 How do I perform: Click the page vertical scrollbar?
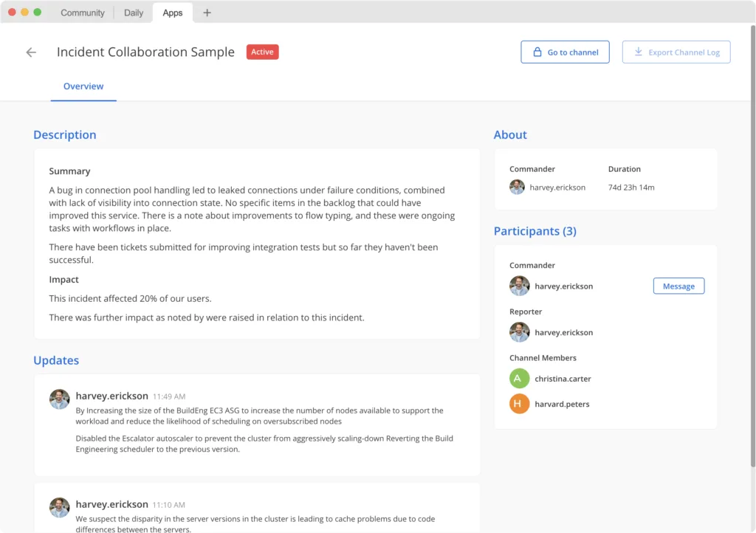click(752, 246)
